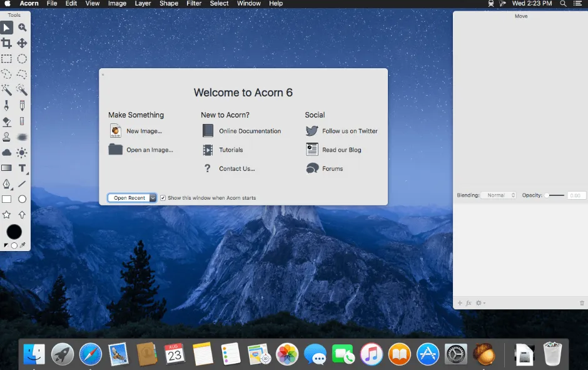Select the Line shape tool
This screenshot has height=370, width=588.
click(x=22, y=184)
